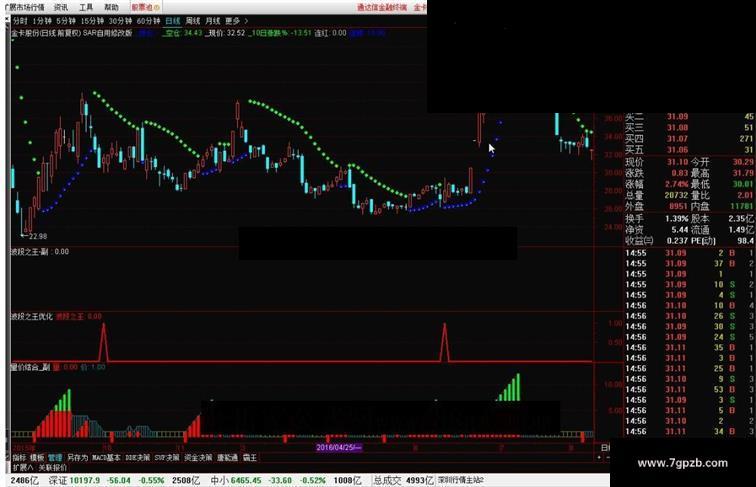The height and width of the screenshot is (487, 756).
Task: Apply the MACD基本 template
Action: [106, 458]
